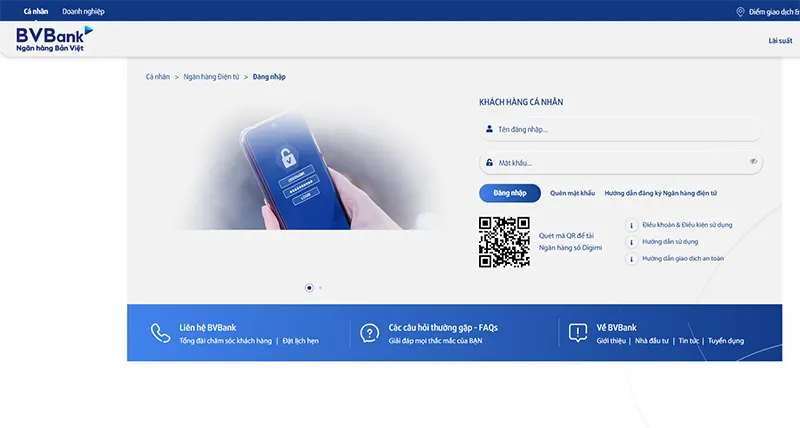
Task: Click the speech bubble icon for Về BVBank
Action: tap(578, 333)
